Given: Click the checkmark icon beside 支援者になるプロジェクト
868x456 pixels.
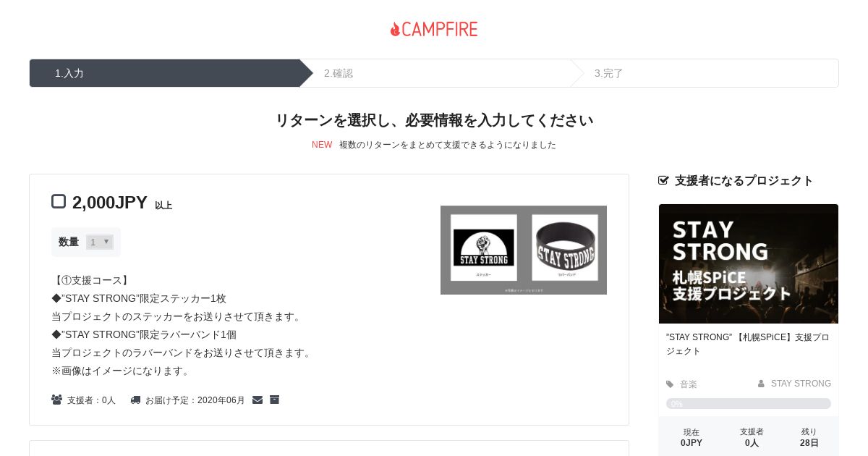Looking at the screenshot, I should click(663, 180).
